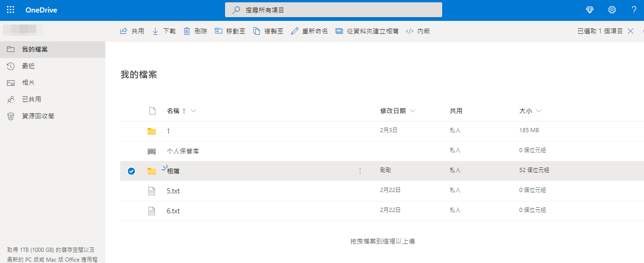Click the Premium diamond icon
This screenshot has height=263, width=644.
point(590,10)
